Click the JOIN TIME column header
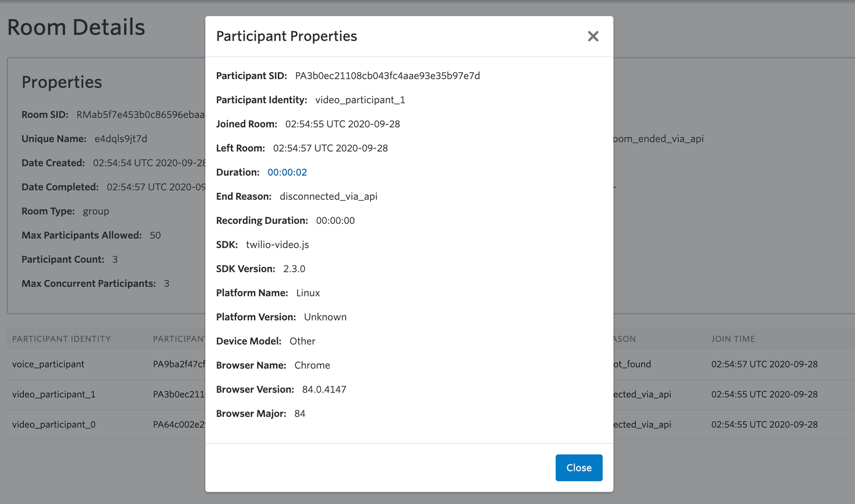 click(x=733, y=339)
